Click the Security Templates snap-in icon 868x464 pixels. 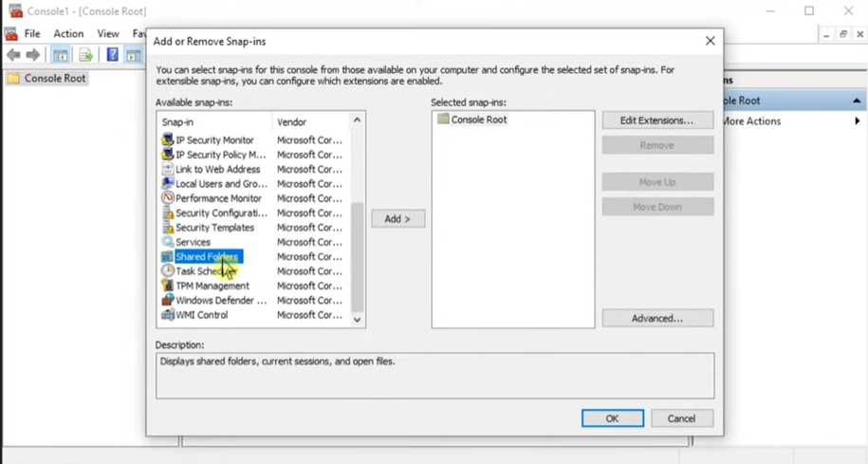coord(168,228)
